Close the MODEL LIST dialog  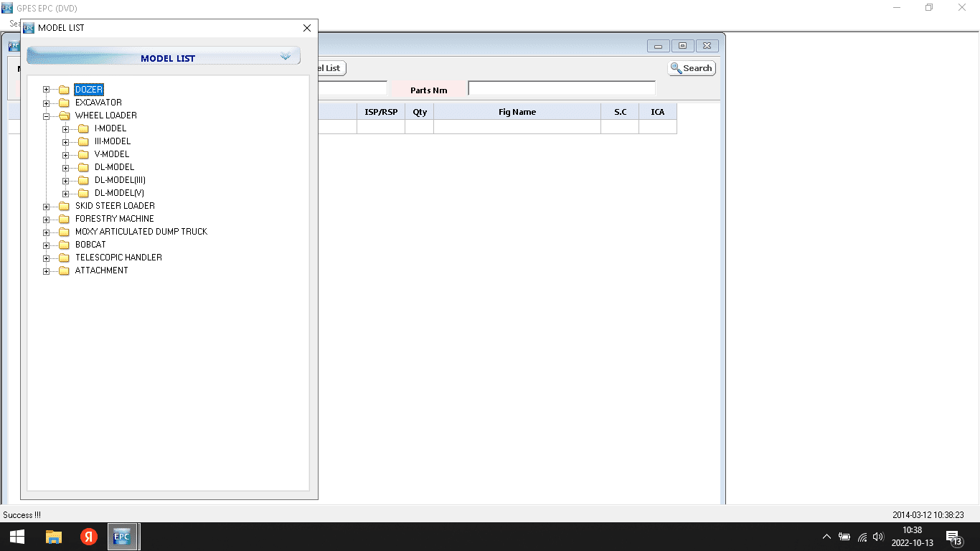point(307,28)
